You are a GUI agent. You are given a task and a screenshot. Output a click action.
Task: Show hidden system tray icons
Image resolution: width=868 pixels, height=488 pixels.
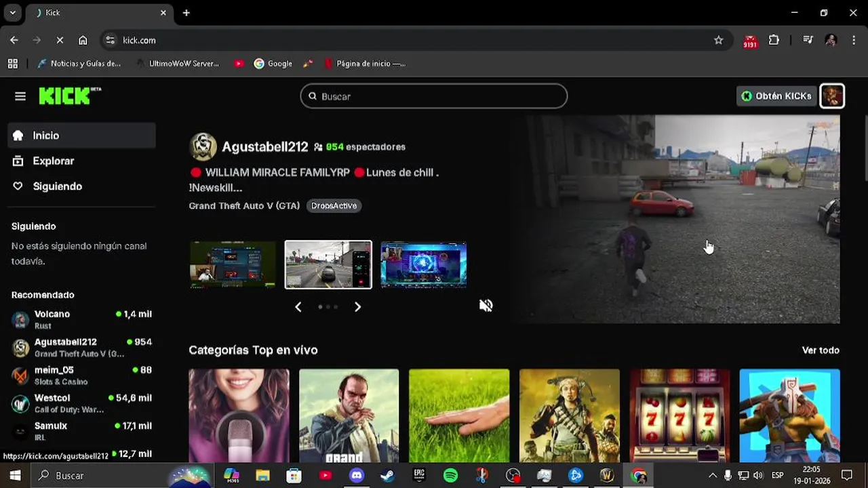pyautogui.click(x=713, y=476)
